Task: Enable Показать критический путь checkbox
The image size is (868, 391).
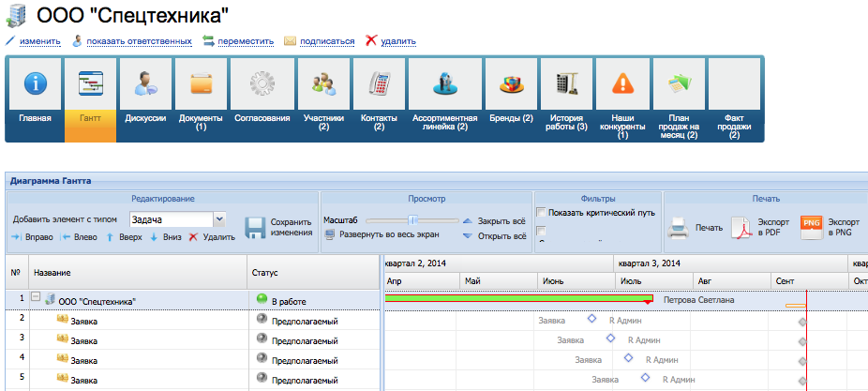Action: pyautogui.click(x=541, y=213)
